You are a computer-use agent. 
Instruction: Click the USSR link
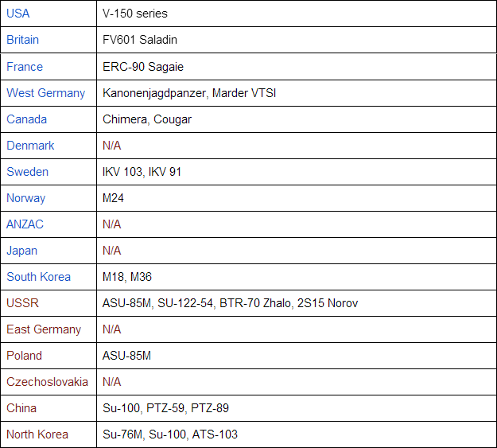tap(22, 302)
